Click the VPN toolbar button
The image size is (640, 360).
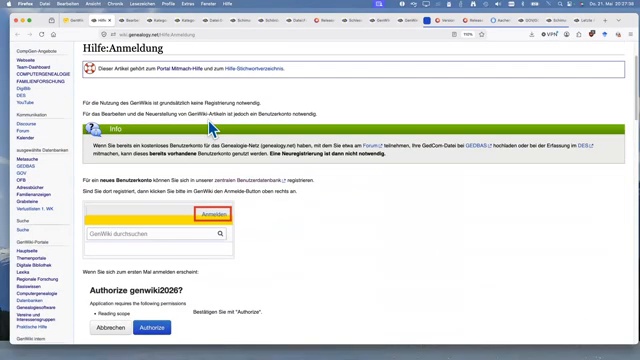pyautogui.click(x=549, y=35)
